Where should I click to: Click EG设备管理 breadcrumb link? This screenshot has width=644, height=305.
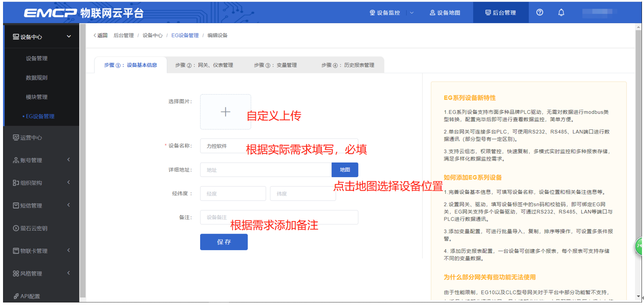185,35
